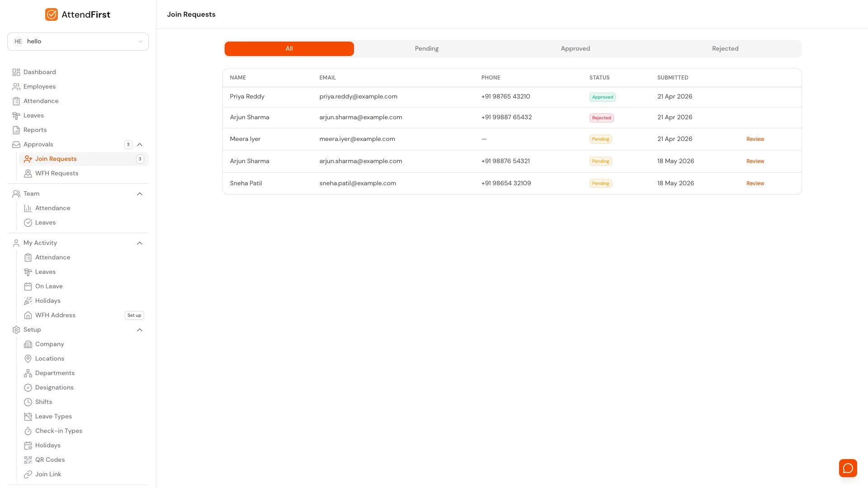Click the Approvals count badge 3

coord(128,145)
